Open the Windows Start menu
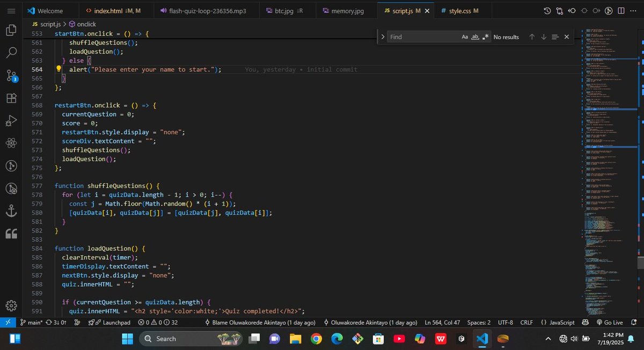Screen dimensions: 644x350 click(127, 339)
